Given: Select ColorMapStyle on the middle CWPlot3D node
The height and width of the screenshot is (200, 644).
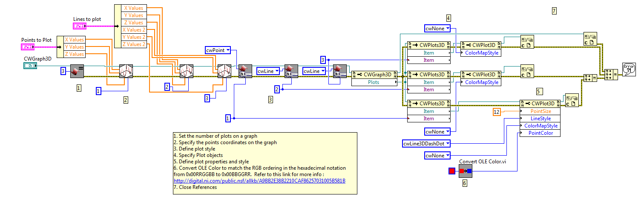Looking at the screenshot, I should 481,82.
